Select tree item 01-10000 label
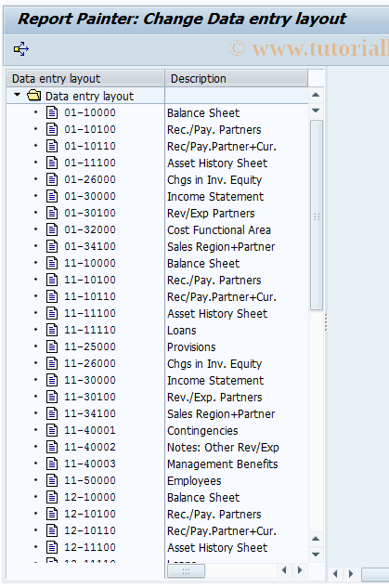 point(90,112)
